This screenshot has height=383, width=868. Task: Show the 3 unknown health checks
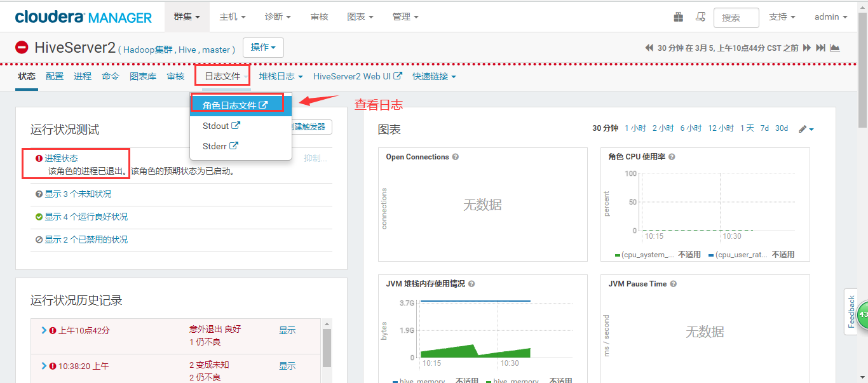[x=78, y=194]
